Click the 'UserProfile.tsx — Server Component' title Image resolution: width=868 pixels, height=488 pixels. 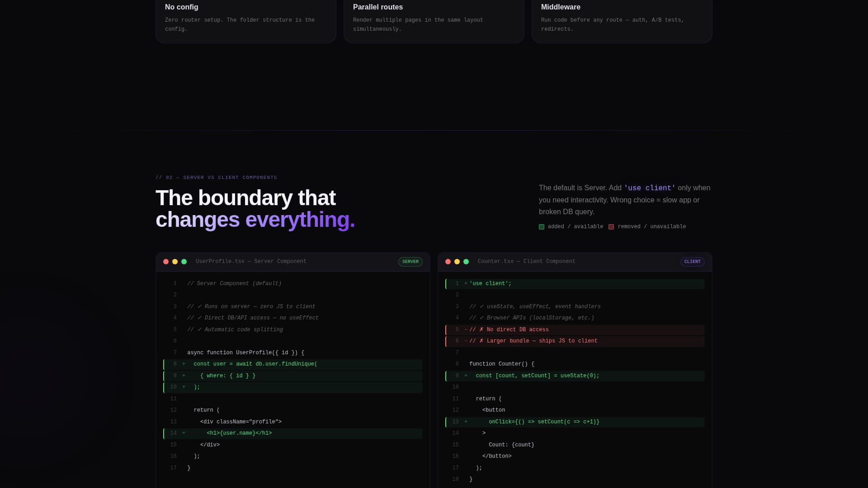click(x=251, y=262)
